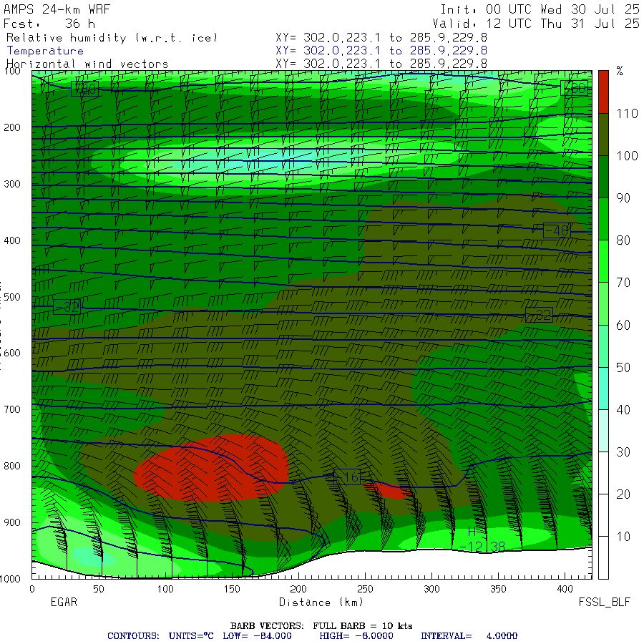Click the 'Valid: 12 UTC Thu 31 Jul 25' line

point(536,24)
